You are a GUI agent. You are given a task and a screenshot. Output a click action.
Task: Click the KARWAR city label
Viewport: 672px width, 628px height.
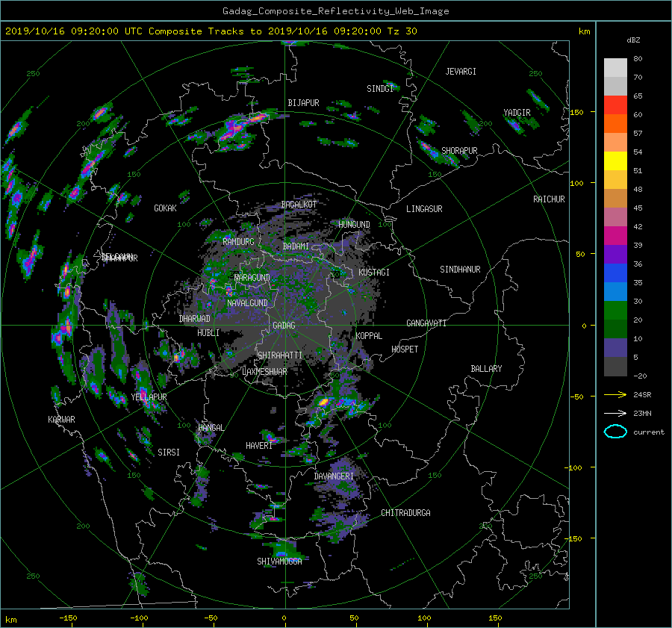click(x=61, y=420)
